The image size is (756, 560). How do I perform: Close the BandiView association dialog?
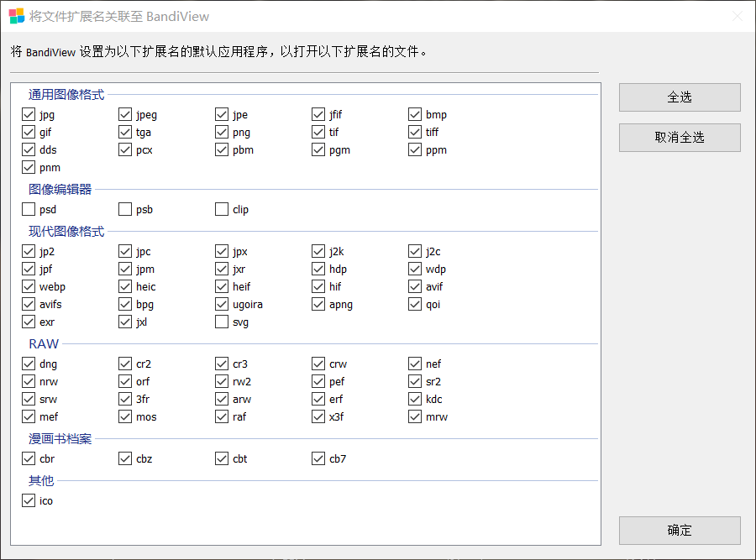(738, 17)
